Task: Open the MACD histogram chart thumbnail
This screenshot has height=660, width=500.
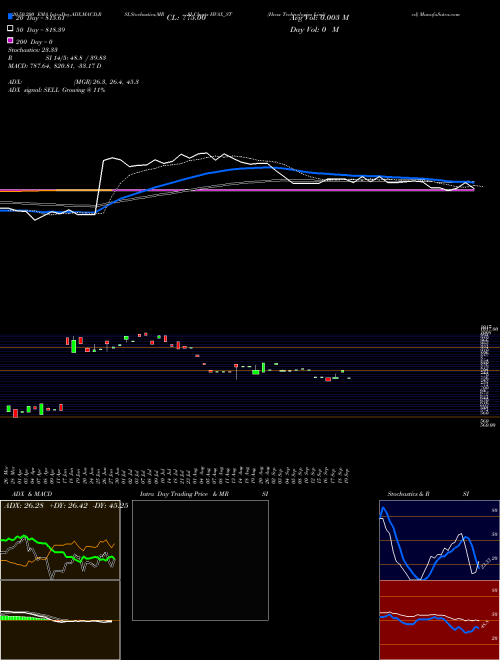Action: click(60, 620)
